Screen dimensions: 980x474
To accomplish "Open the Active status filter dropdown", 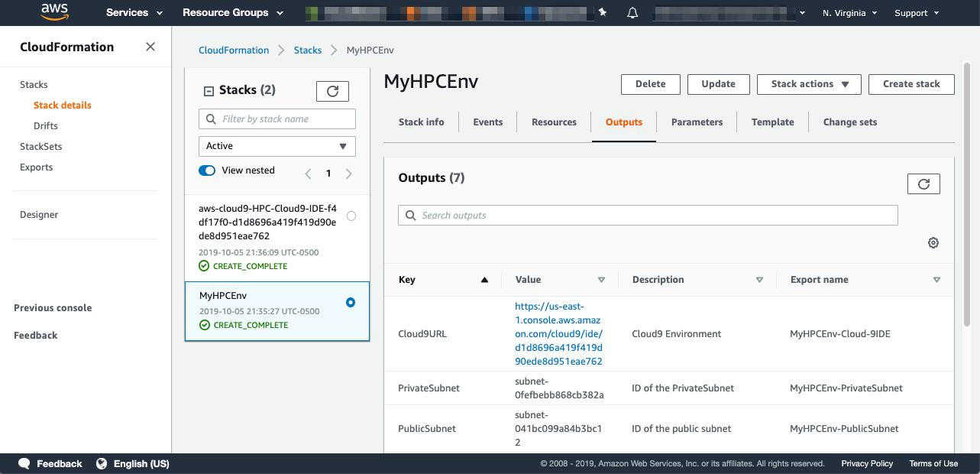I will tap(277, 146).
